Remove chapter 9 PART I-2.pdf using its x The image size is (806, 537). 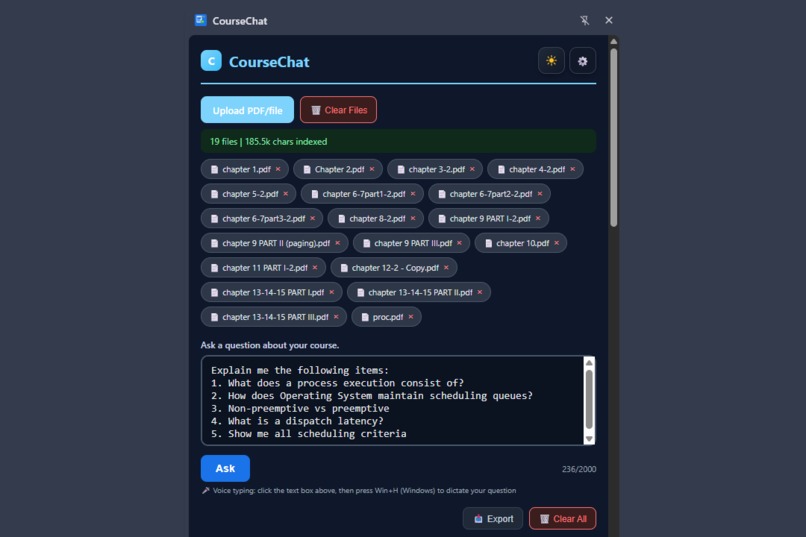(538, 218)
